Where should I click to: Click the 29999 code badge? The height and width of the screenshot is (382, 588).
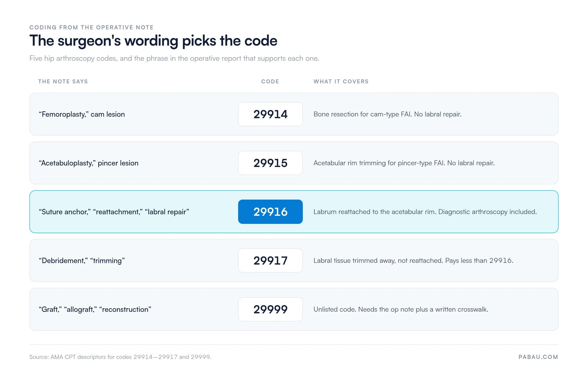point(270,309)
